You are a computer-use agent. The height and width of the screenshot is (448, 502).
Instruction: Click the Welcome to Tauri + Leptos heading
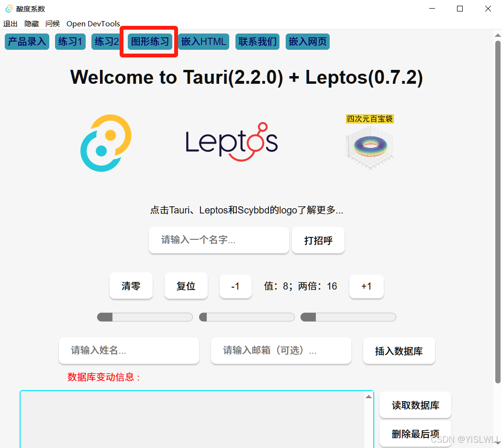pyautogui.click(x=246, y=77)
